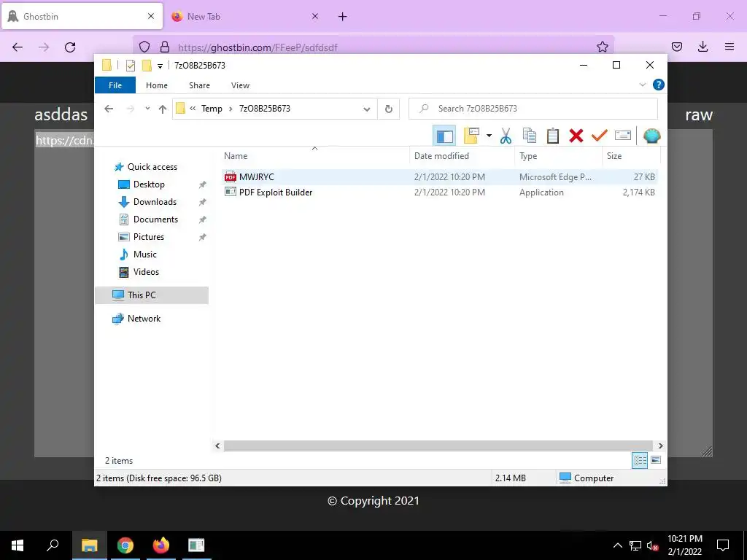Switch to large icons view layout button
The height and width of the screenshot is (560, 747).
656,460
